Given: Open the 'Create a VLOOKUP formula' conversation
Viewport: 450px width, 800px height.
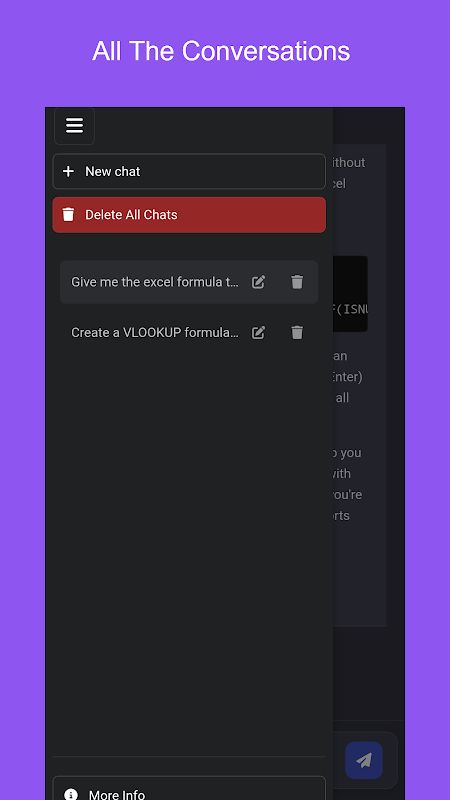Looking at the screenshot, I should (x=155, y=333).
